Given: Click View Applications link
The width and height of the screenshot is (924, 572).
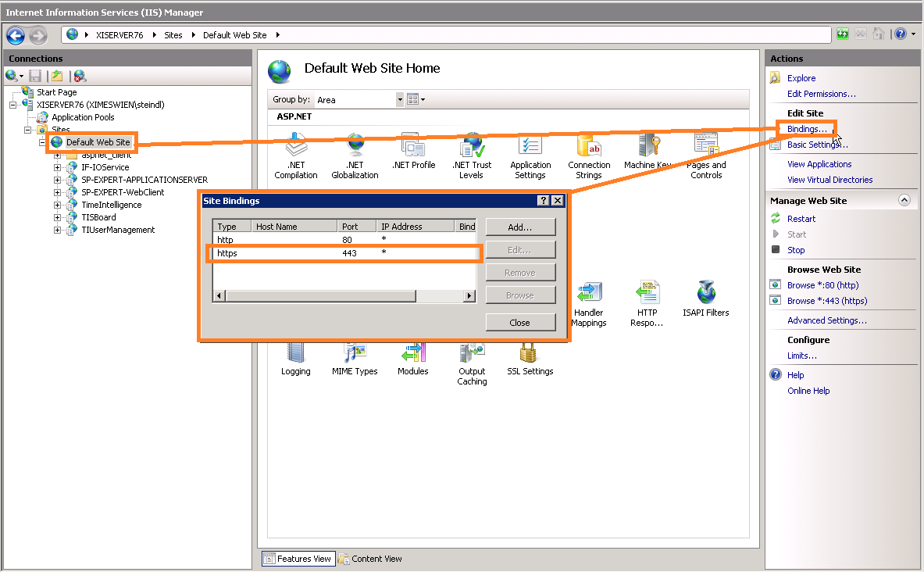Looking at the screenshot, I should pyautogui.click(x=819, y=165).
